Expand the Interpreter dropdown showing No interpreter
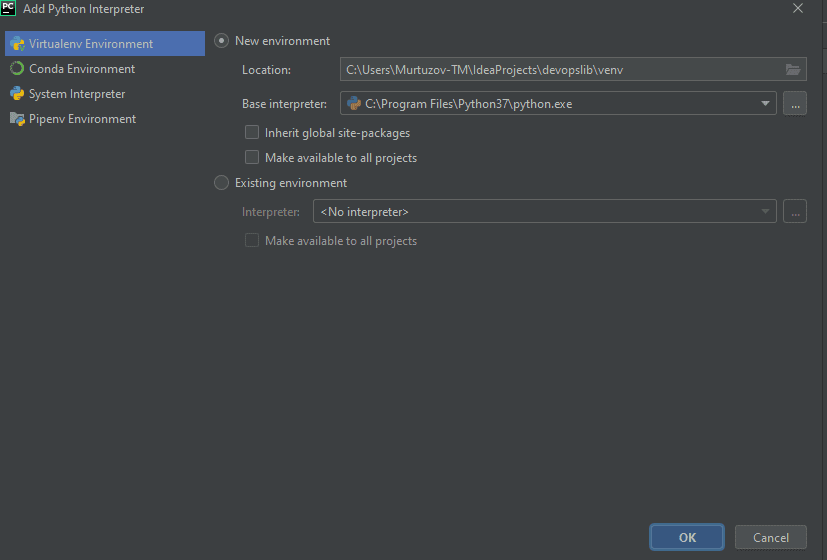The width and height of the screenshot is (827, 560). click(765, 212)
